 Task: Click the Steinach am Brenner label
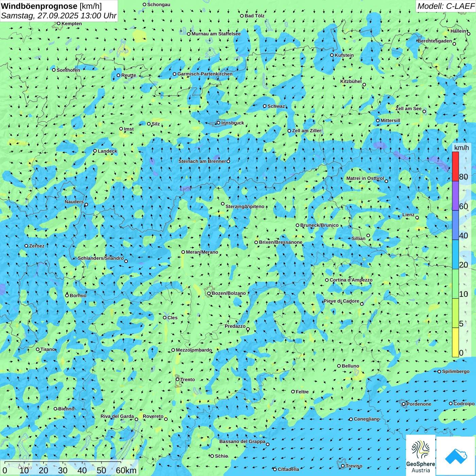click(202, 161)
